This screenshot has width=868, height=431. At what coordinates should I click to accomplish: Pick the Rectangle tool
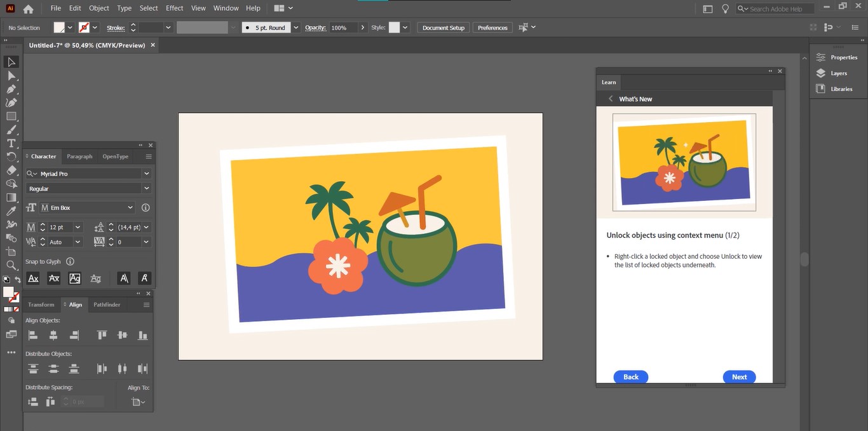coord(11,116)
